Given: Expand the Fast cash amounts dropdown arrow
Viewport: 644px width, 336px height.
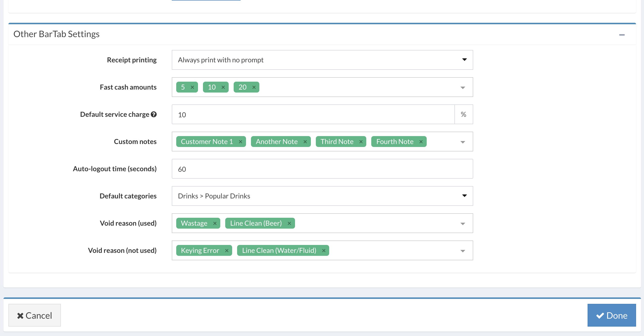Looking at the screenshot, I should (463, 88).
